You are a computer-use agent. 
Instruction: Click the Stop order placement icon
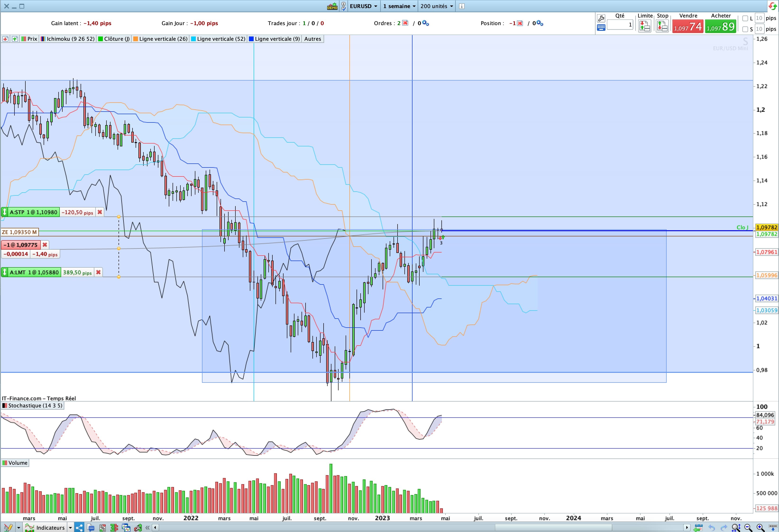pyautogui.click(x=662, y=26)
